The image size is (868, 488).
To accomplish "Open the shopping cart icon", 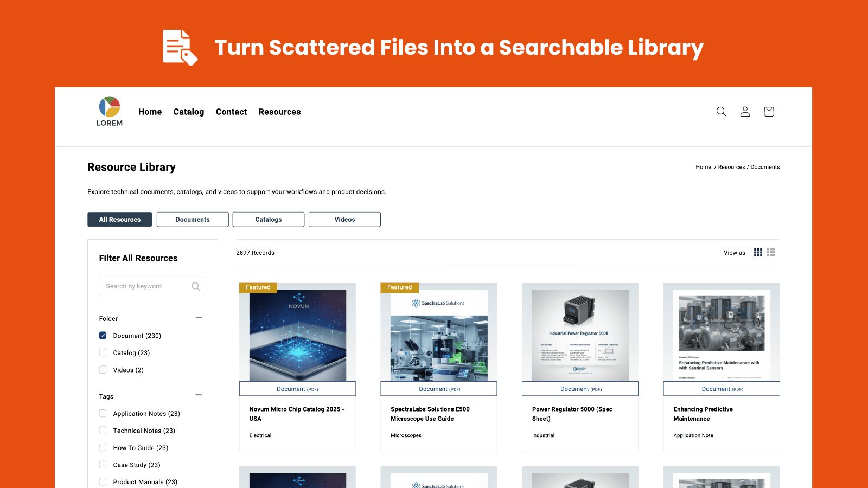I will [769, 112].
